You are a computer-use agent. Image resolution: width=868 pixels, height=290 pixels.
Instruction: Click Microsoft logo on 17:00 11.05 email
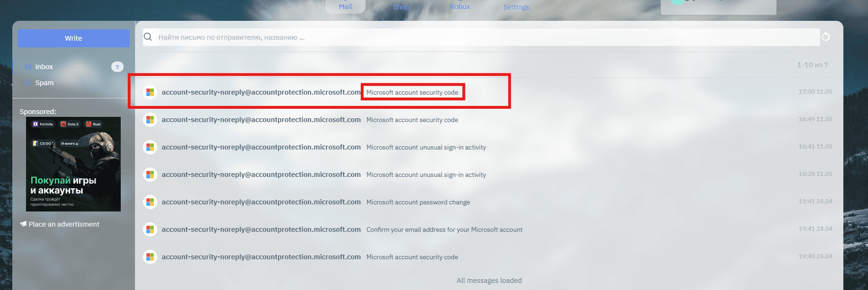click(x=150, y=92)
